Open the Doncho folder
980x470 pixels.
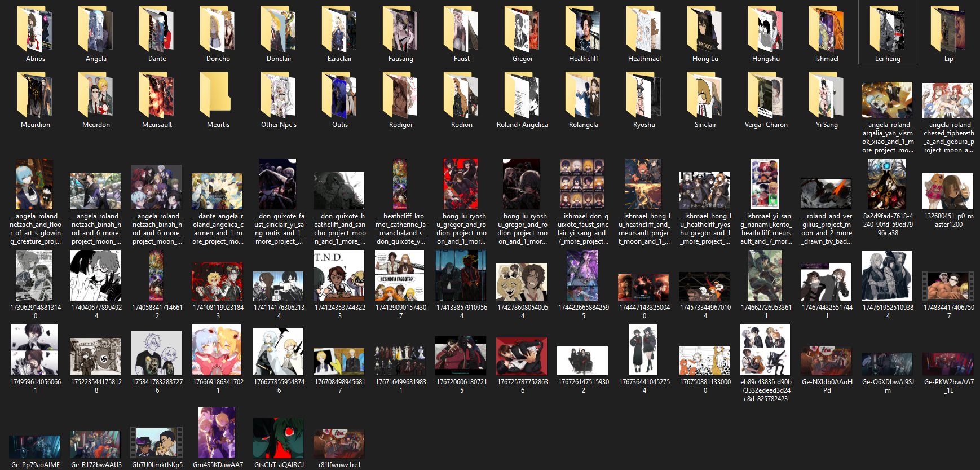(218, 29)
